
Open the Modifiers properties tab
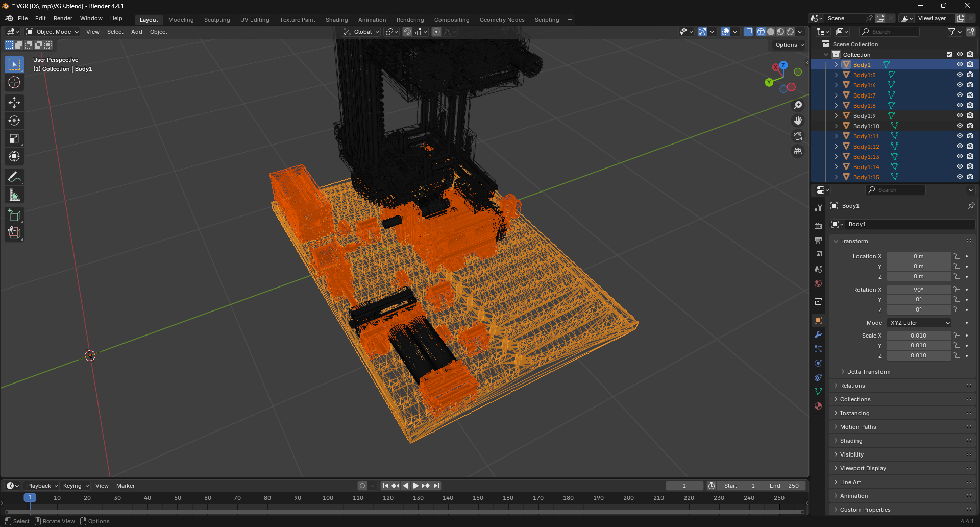[818, 335]
